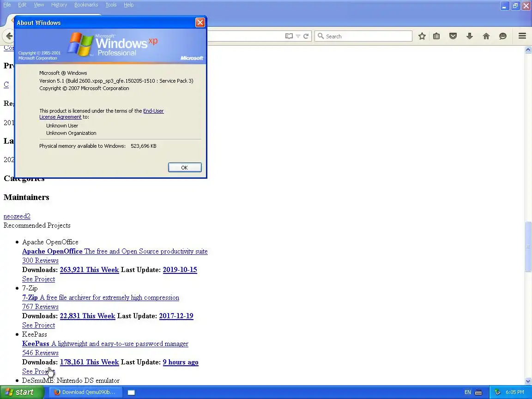This screenshot has height=399, width=532.
Task: Click the 22,831 This Week link
Action: [88, 315]
